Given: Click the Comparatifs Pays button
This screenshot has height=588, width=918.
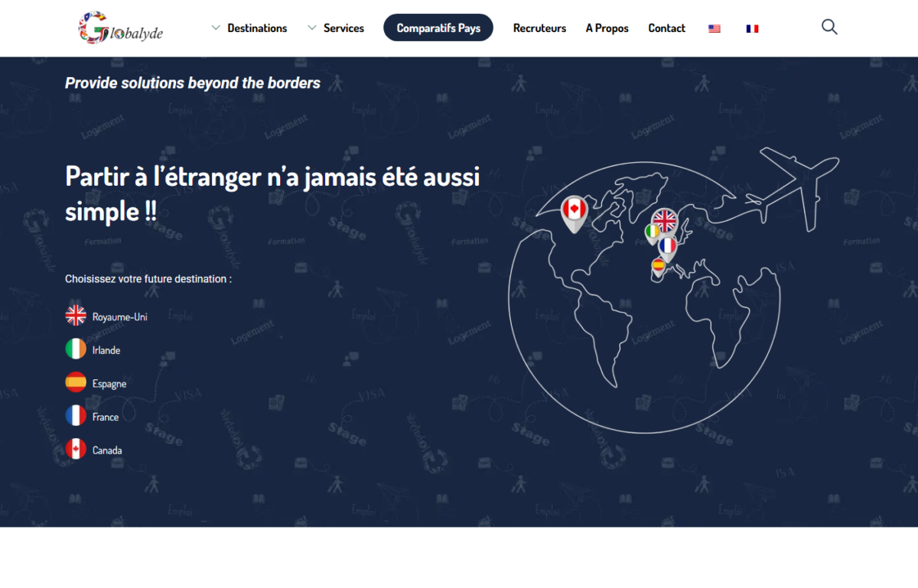Looking at the screenshot, I should 438,28.
